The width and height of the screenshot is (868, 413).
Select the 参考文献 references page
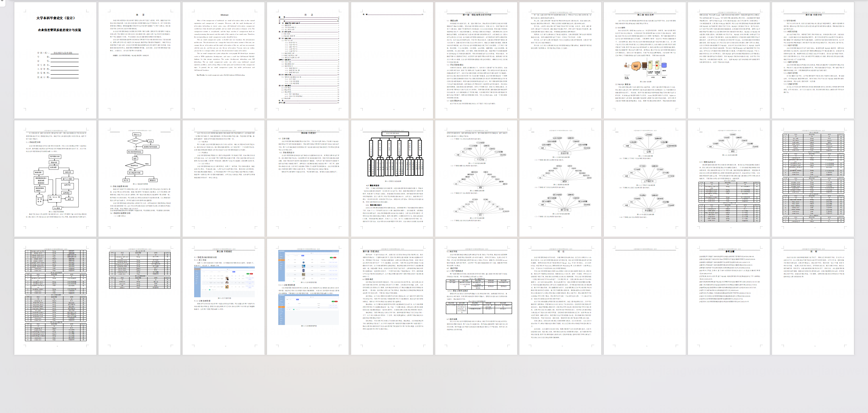click(x=729, y=297)
